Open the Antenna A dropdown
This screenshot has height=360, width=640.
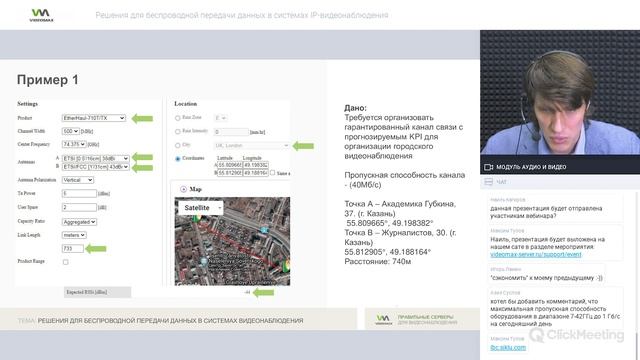[x=96, y=158]
